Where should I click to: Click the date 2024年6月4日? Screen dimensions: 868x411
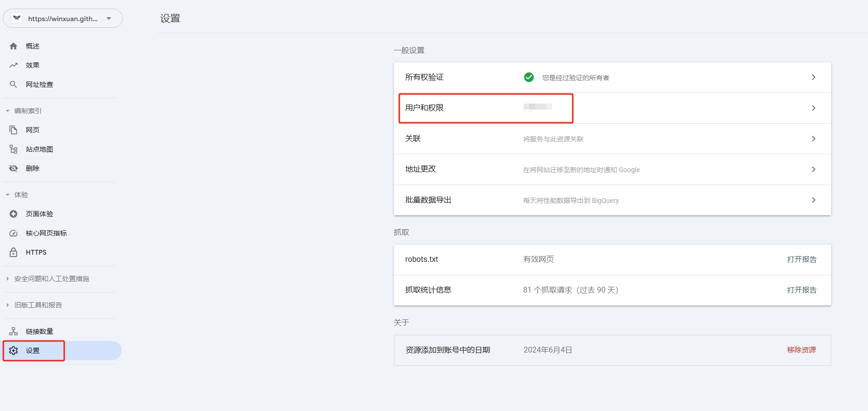pos(548,350)
